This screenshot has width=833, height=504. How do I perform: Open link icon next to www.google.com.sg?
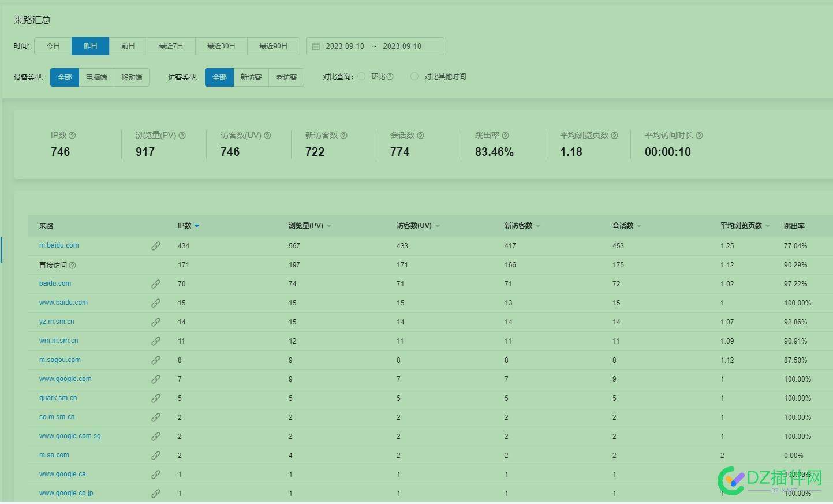[x=156, y=436]
